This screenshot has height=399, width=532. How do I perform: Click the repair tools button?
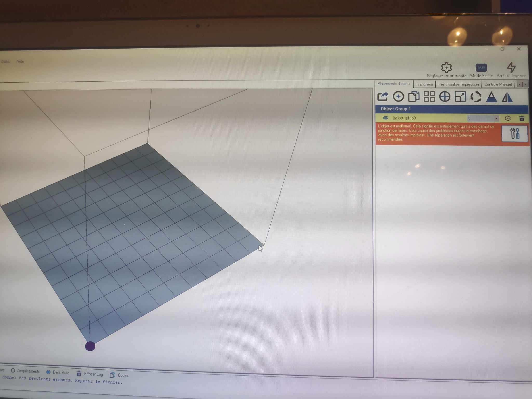click(x=515, y=134)
